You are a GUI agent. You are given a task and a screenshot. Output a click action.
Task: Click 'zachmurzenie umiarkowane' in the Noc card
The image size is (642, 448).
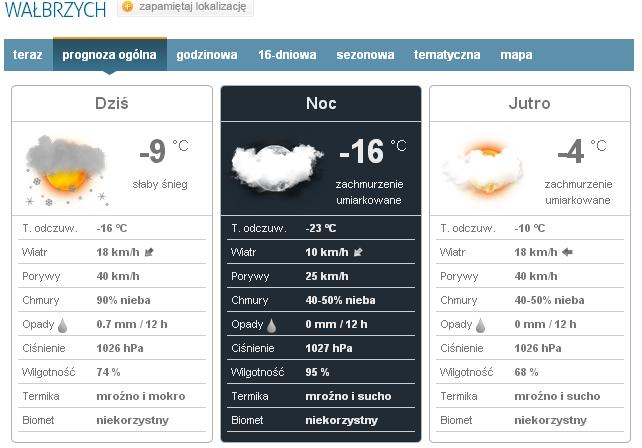pyautogui.click(x=369, y=192)
